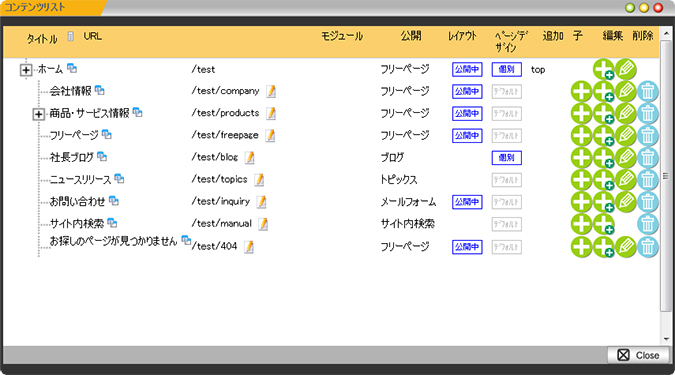Image resolution: width=675 pixels, height=375 pixels.
Task: Toggle 公開中 status for 会社情報 row
Action: tap(467, 91)
